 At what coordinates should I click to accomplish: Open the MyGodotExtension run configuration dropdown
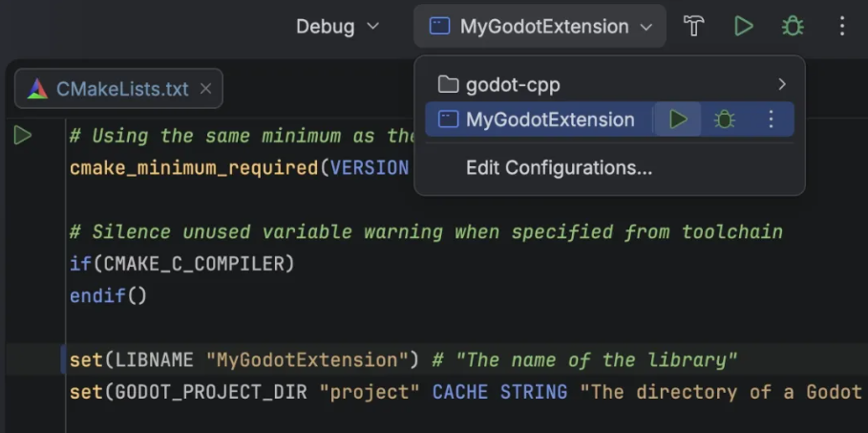[540, 27]
